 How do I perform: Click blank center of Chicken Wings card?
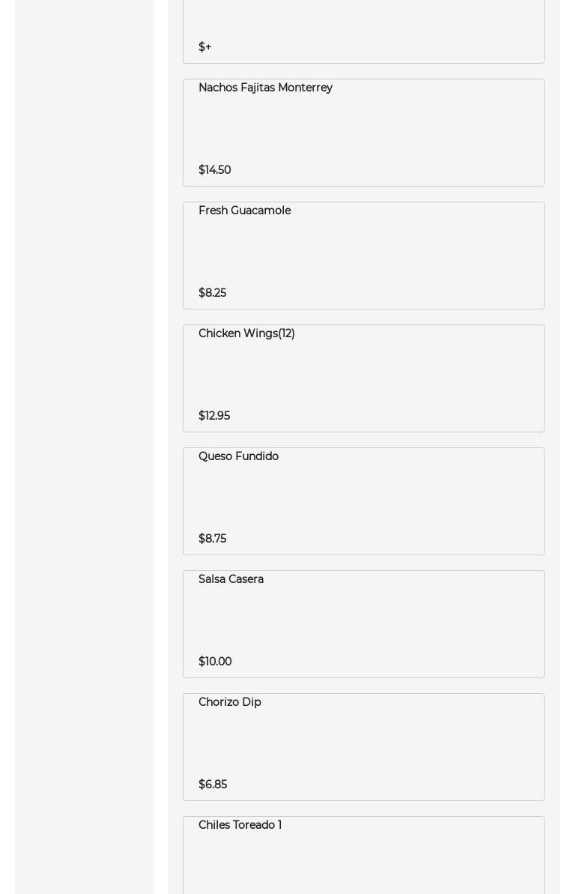(x=363, y=375)
